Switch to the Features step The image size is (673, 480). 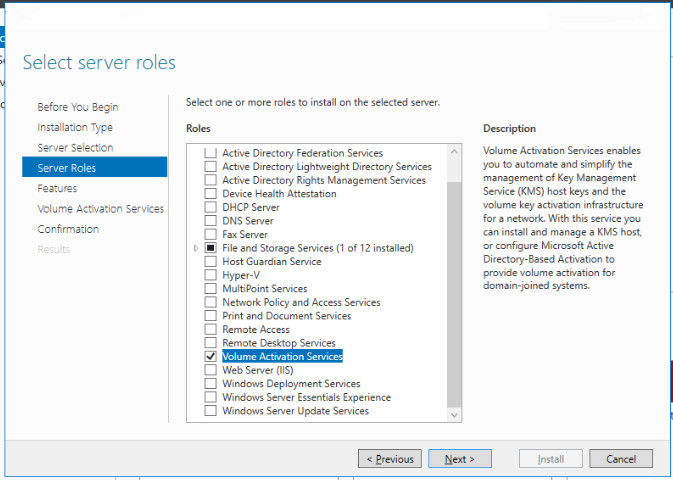coord(57,188)
